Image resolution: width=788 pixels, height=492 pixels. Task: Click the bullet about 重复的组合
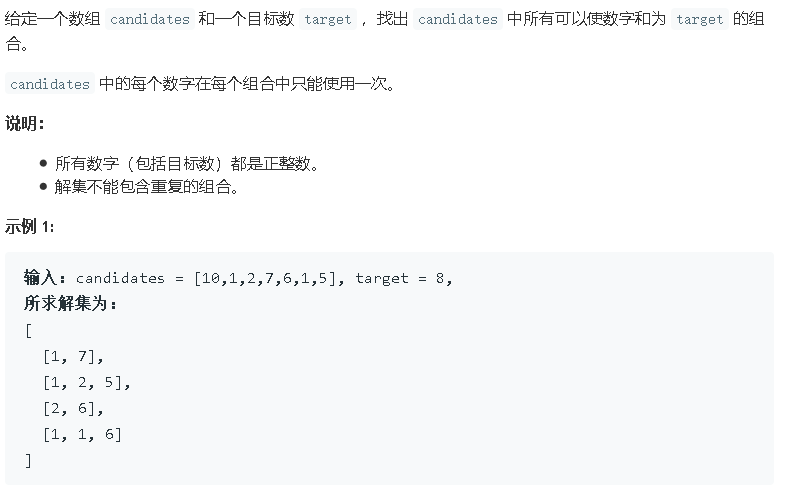(146, 187)
